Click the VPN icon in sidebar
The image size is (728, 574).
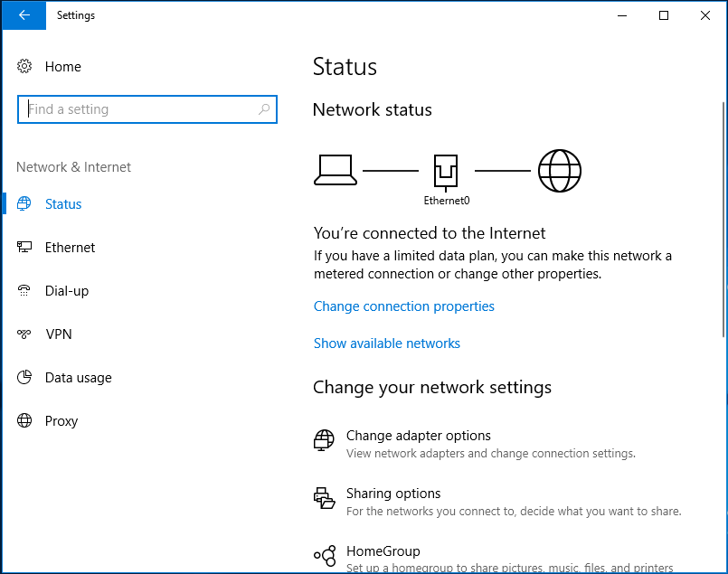pos(24,334)
